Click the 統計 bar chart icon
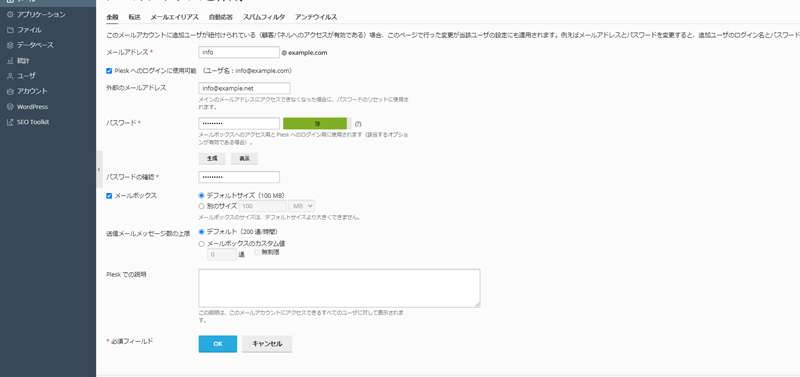Image resolution: width=800 pixels, height=377 pixels. click(10, 61)
